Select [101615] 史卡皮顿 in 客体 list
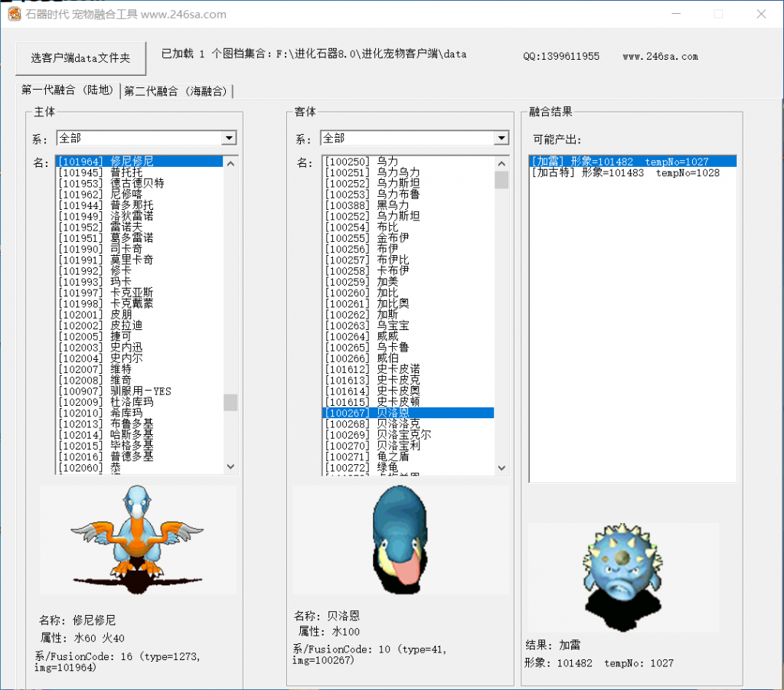This screenshot has width=784, height=690. tap(409, 402)
